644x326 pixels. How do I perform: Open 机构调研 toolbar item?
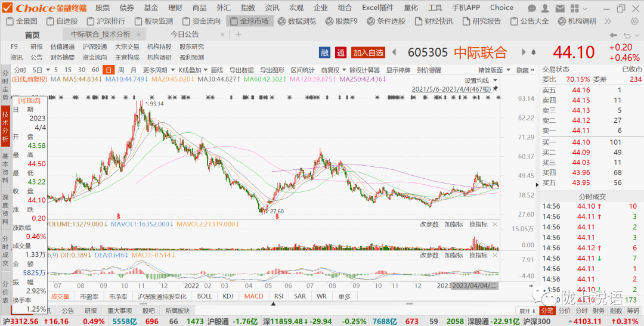(x=577, y=21)
